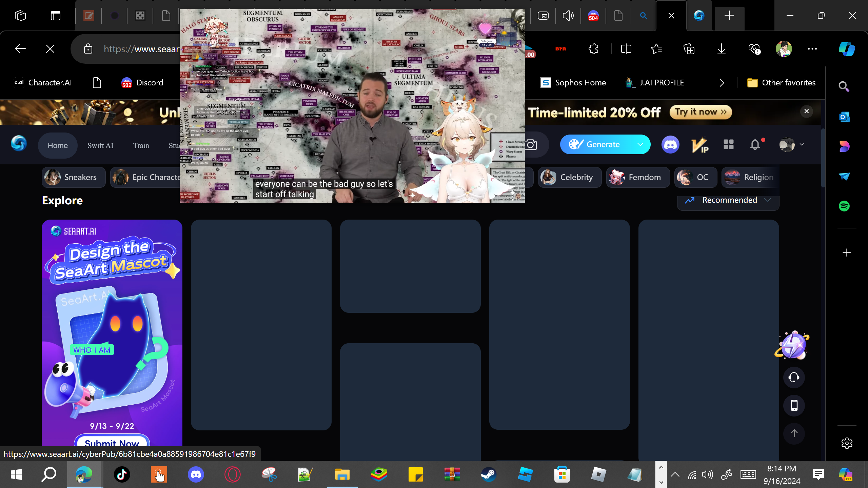Open the Favorites star menu
This screenshot has height=488, width=868.
657,49
